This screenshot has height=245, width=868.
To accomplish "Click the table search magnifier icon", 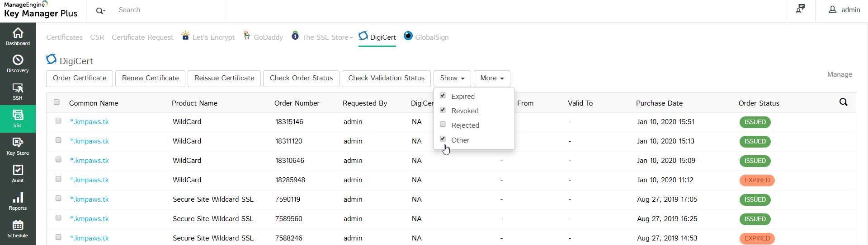I will coord(843,102).
